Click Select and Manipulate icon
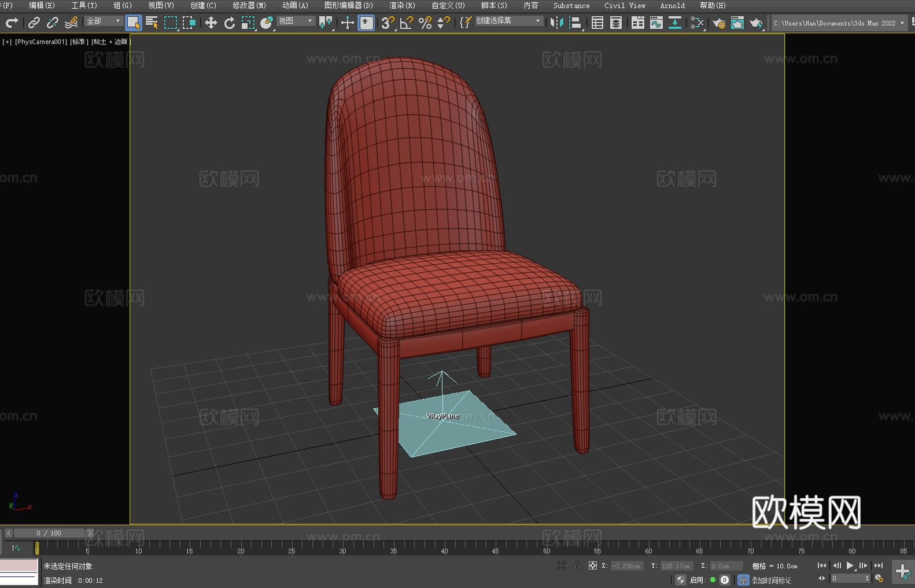Viewport: 915px width, 588px height. 348,23
